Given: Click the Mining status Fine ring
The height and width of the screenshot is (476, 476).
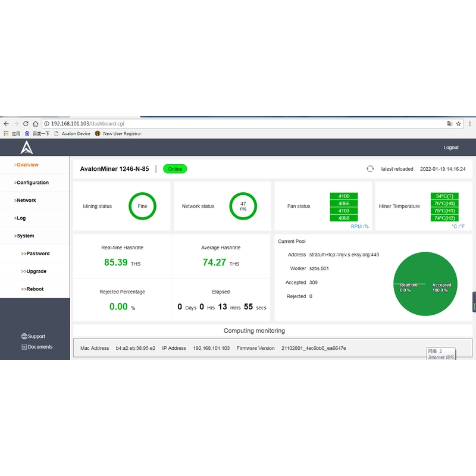Looking at the screenshot, I should click(x=142, y=206).
